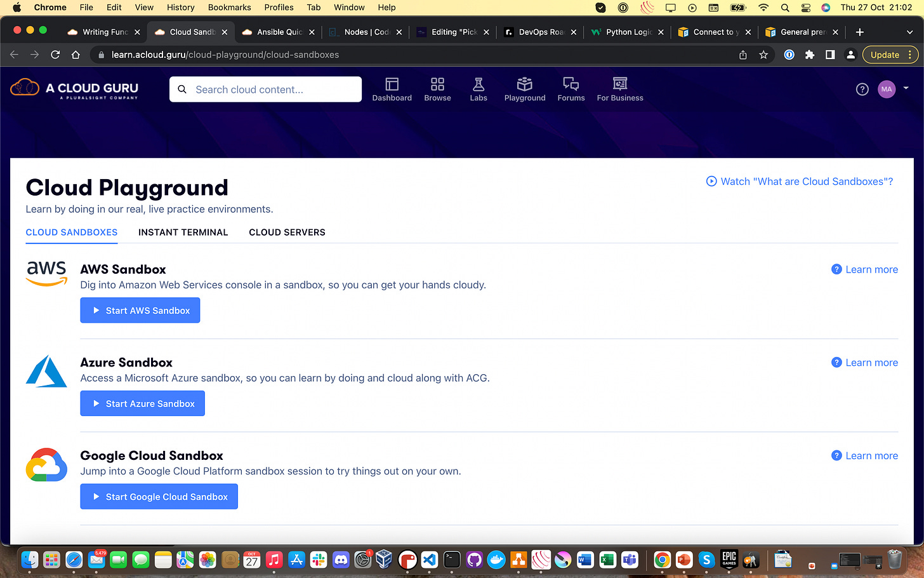Click the address bar URL

pos(225,55)
